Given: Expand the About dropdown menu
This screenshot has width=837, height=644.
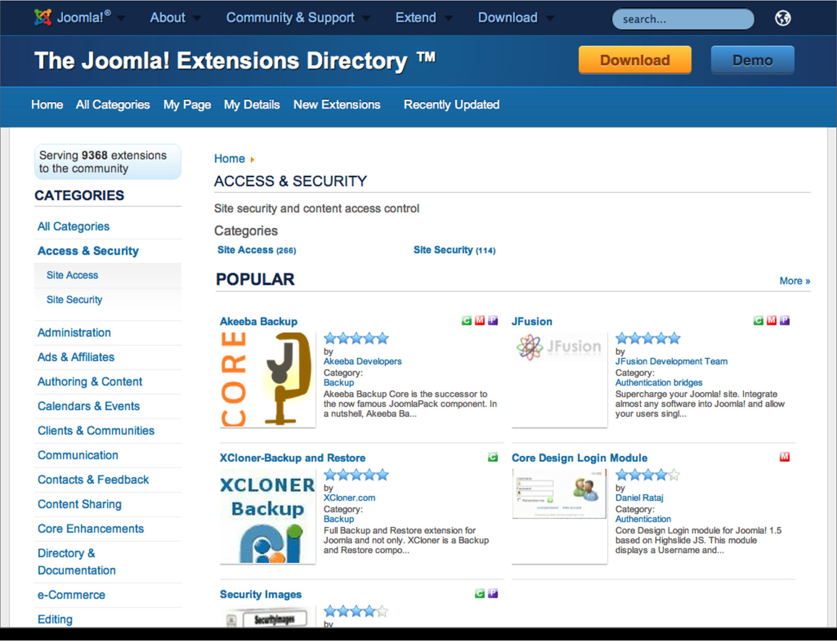Looking at the screenshot, I should (175, 18).
